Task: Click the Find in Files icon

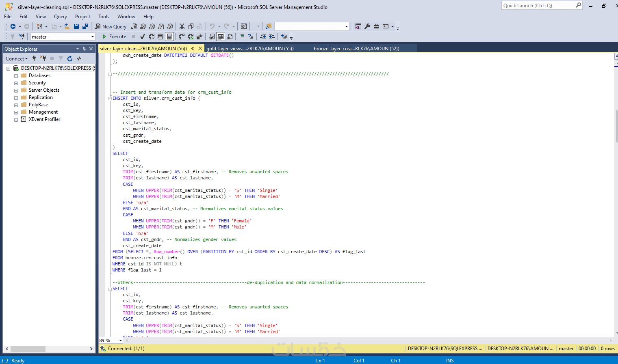Action: click(x=269, y=26)
